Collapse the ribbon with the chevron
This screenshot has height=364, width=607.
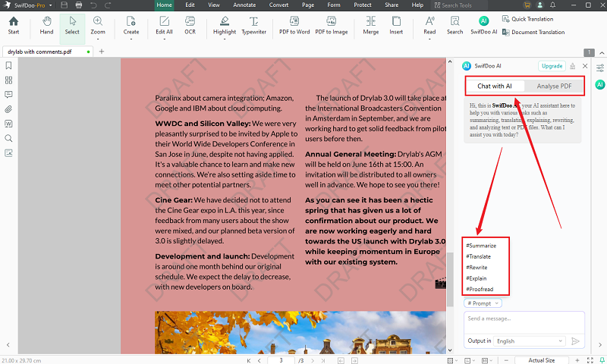tap(602, 52)
